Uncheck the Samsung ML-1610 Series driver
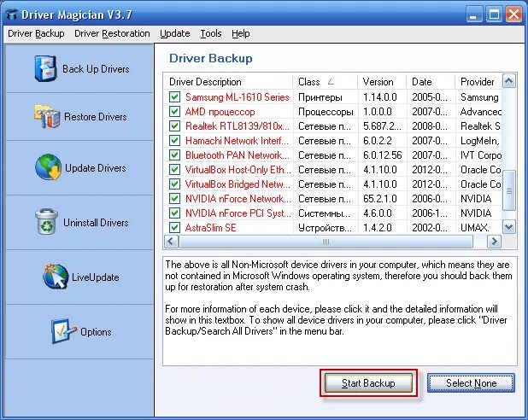This screenshot has height=420, width=528. 174,97
